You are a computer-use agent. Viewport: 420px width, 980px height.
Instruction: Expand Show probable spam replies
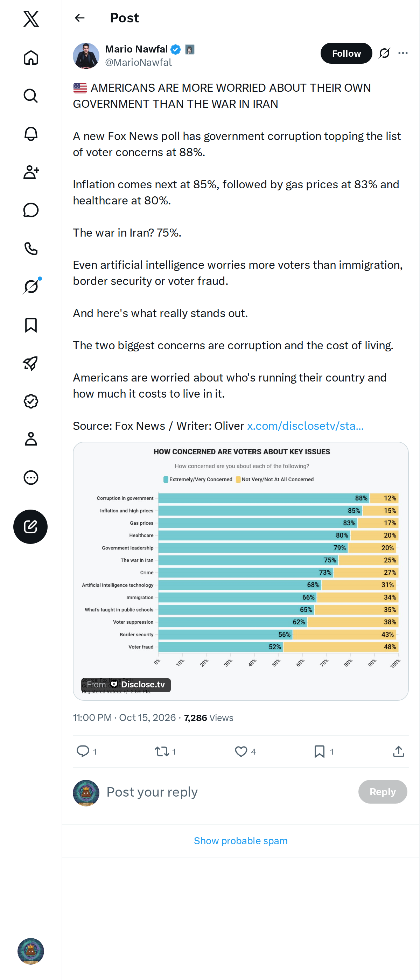241,841
